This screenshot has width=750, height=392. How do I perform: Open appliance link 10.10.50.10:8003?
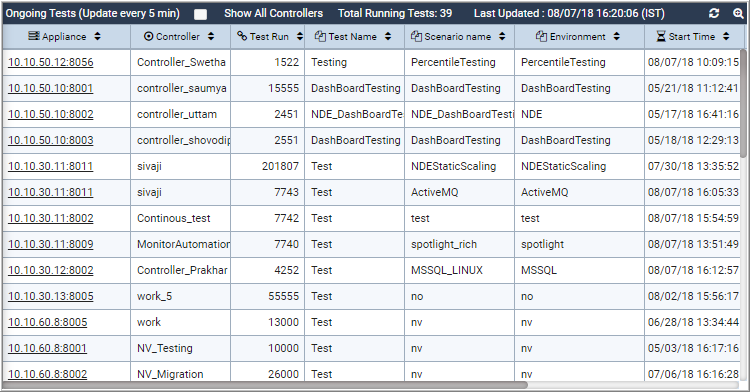(51, 140)
